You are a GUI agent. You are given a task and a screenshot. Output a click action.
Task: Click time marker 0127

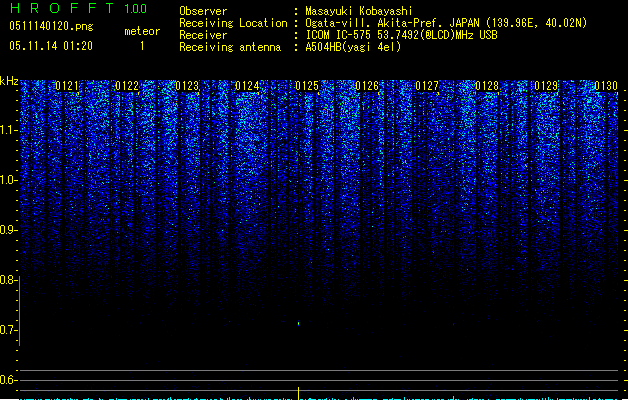pos(427,86)
